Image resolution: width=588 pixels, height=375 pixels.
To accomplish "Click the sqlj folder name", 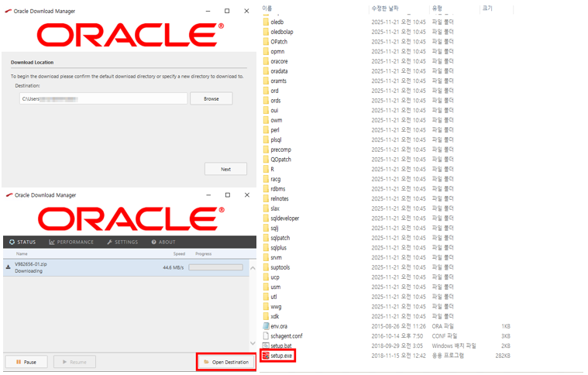I will [x=274, y=228].
